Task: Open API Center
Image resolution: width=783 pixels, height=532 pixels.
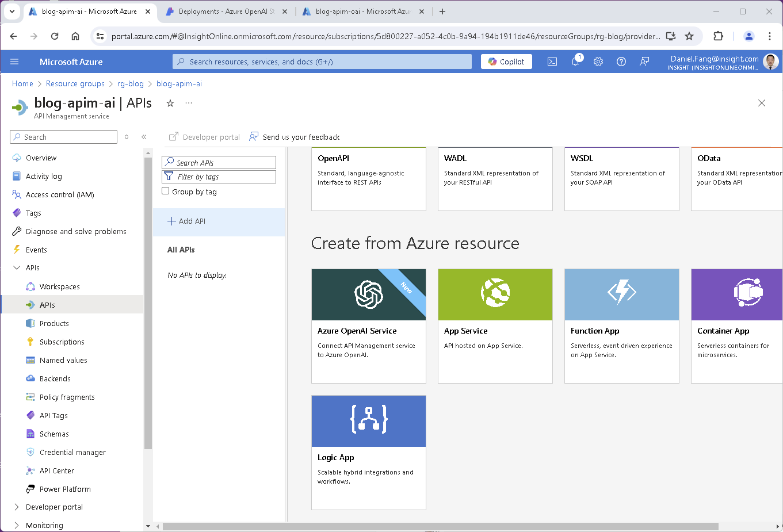Action: point(56,470)
